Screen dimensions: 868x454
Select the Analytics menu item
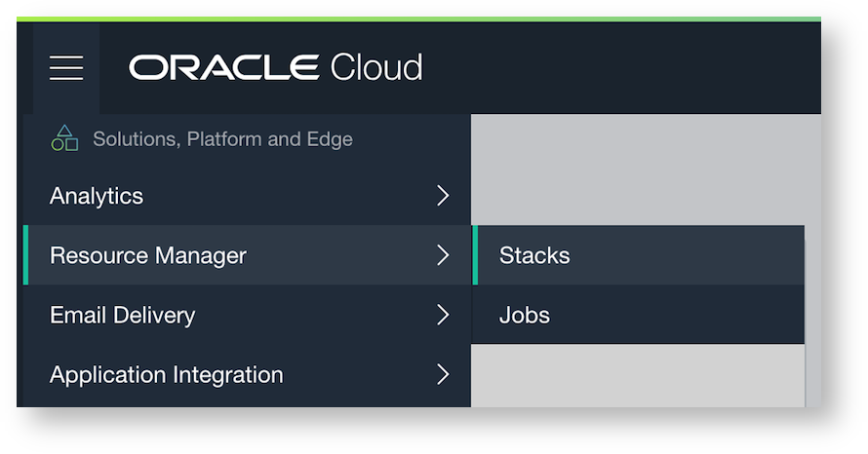coord(97,196)
